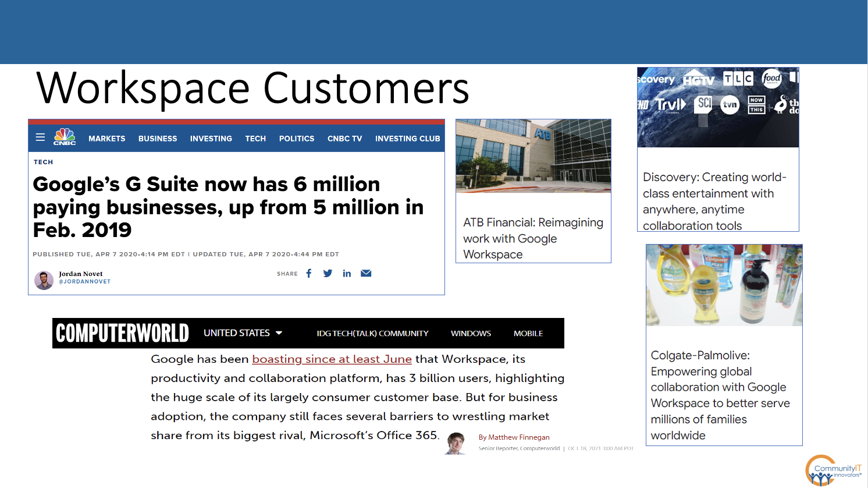
Task: Open Matthew Finnegan's author page
Action: click(x=513, y=437)
